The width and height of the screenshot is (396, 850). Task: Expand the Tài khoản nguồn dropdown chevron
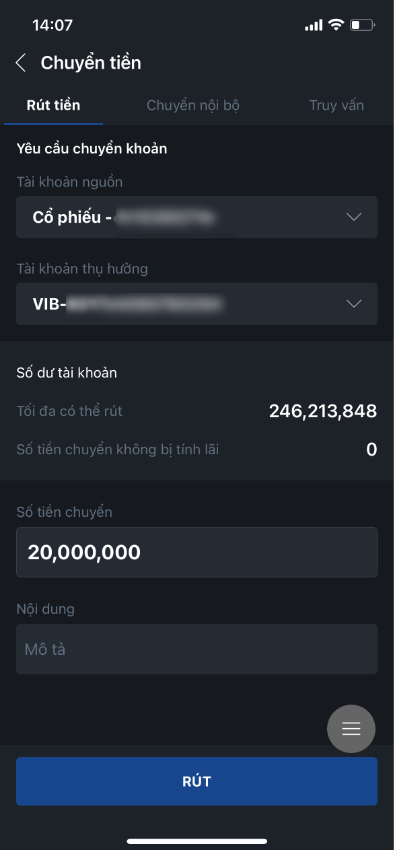[354, 217]
